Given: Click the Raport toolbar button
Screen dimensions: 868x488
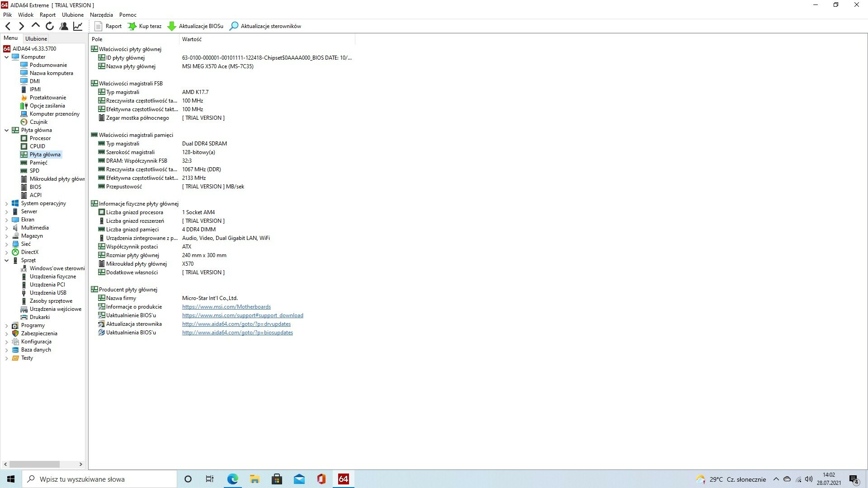Looking at the screenshot, I should 108,26.
